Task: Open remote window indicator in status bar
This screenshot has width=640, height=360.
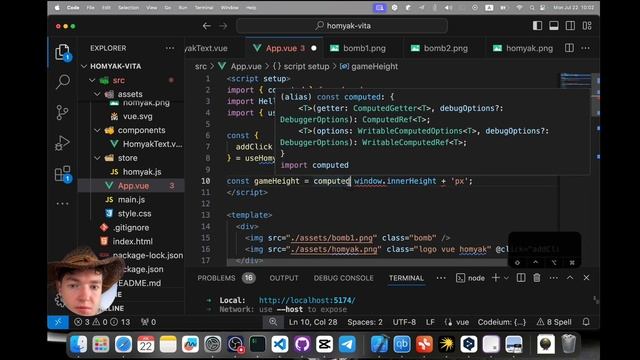Action: click(x=58, y=322)
